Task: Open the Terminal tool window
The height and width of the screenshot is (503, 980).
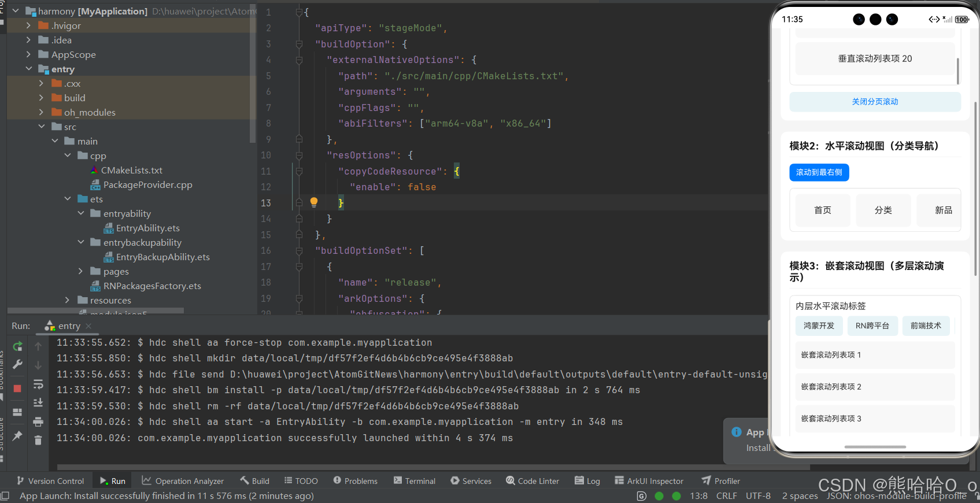Action: [x=415, y=481]
